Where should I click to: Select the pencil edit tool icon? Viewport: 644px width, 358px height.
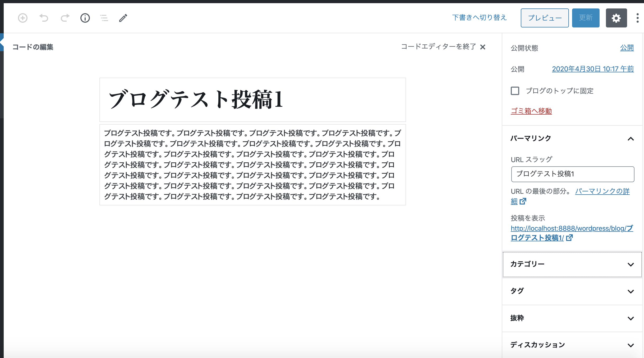123,18
